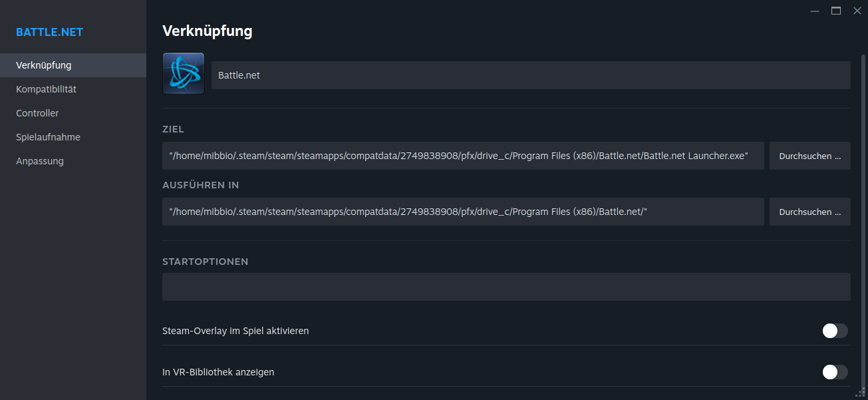Close the properties window
This screenshot has height=400, width=868.
click(x=857, y=11)
